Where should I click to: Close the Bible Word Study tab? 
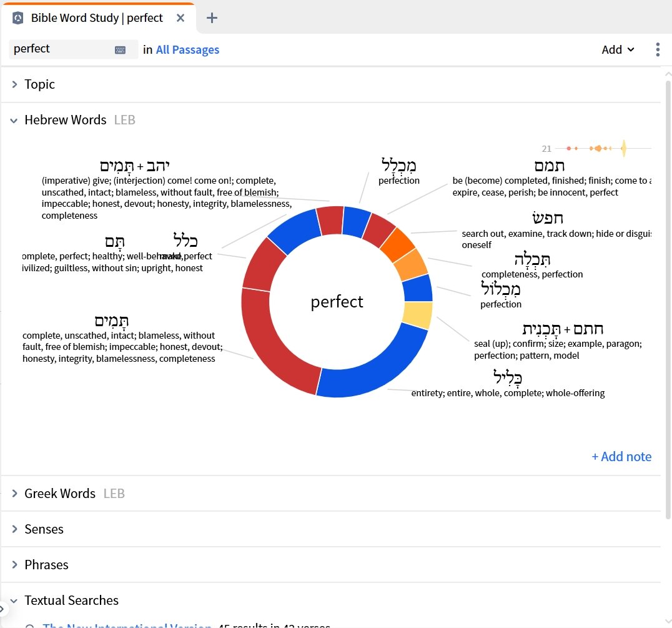coord(180,18)
